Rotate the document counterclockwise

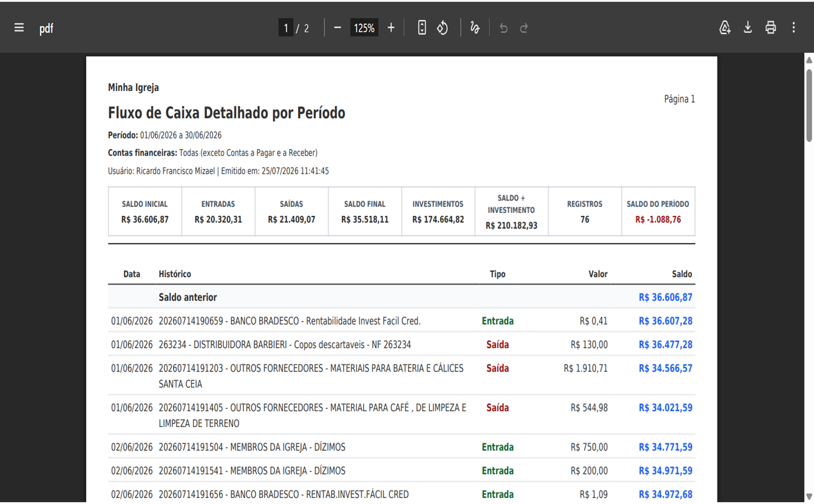443,28
